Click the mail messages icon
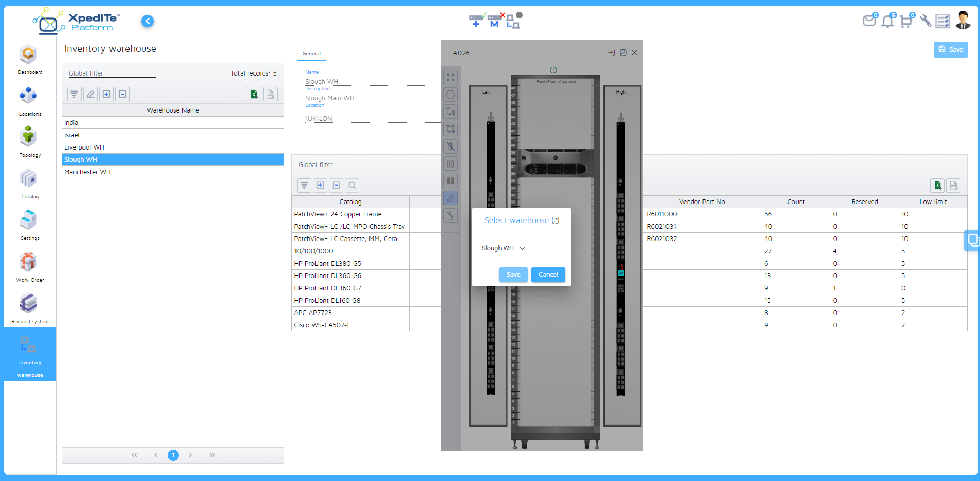Viewport: 980px width, 481px height. 869,21
